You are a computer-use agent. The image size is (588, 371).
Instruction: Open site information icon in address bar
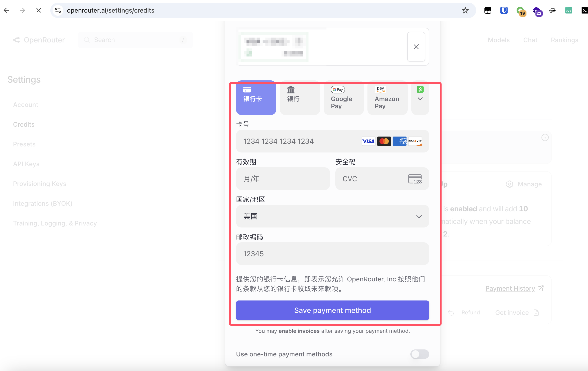click(x=58, y=10)
